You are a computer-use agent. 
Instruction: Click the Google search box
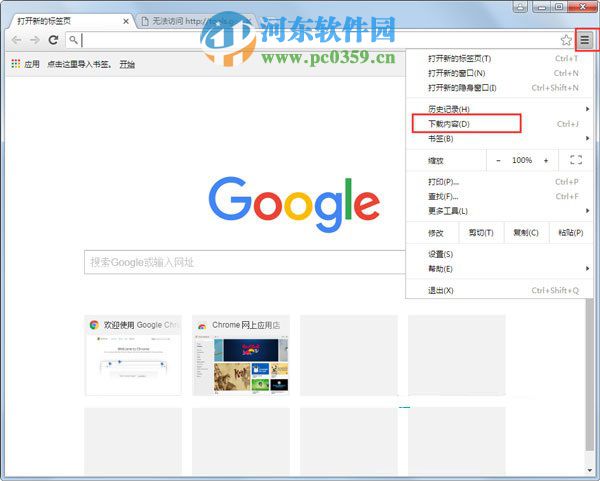tap(245, 262)
